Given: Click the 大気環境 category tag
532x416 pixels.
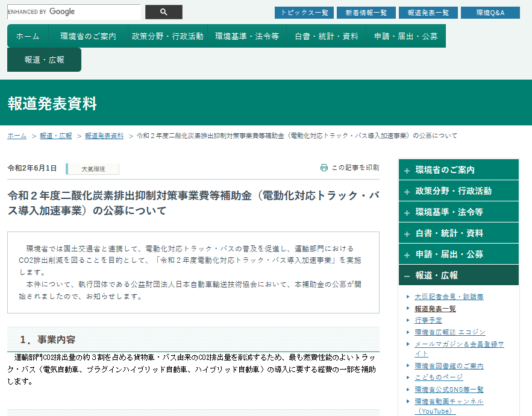Looking at the screenshot, I should click(x=93, y=169).
